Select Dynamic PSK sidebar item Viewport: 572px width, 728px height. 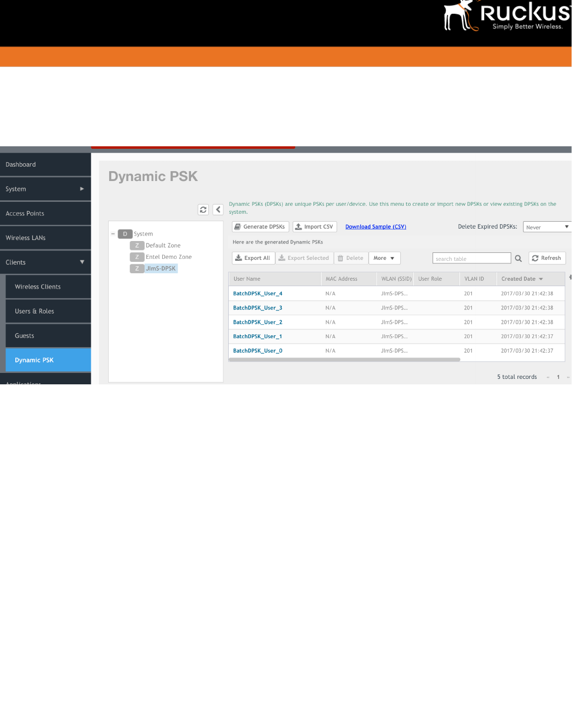click(49, 361)
